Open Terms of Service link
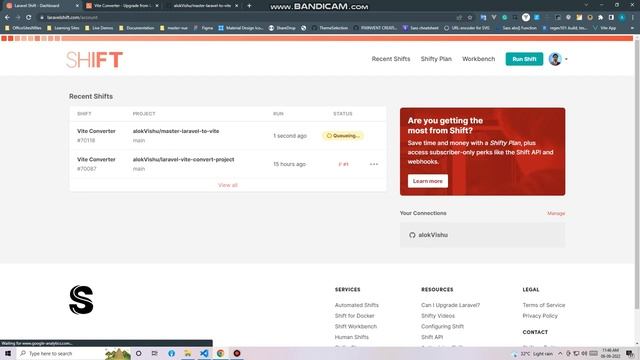This screenshot has width=640, height=360. [544, 305]
